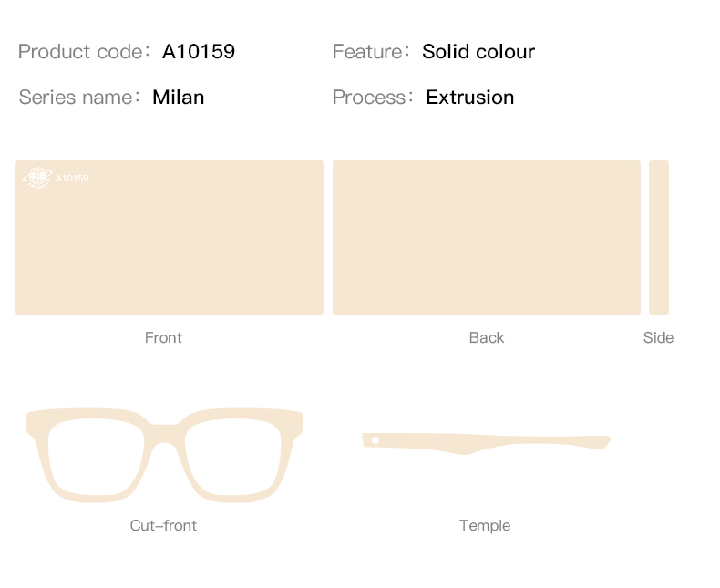
Task: Click the product code value A10159
Action: click(199, 51)
